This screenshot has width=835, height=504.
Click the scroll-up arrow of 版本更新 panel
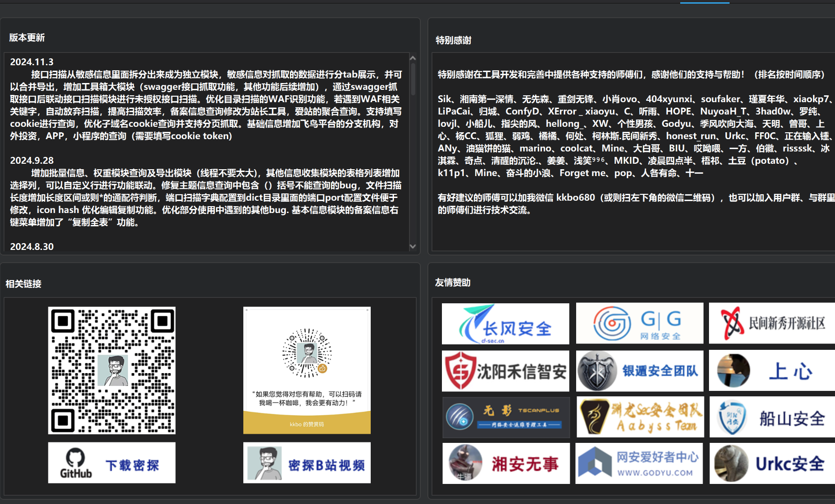point(413,58)
